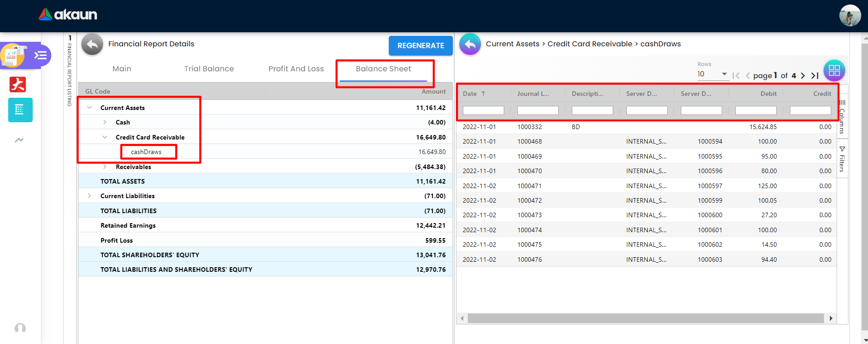868x344 pixels.
Task: Collapse the Current Assets tree row
Action: [x=89, y=108]
